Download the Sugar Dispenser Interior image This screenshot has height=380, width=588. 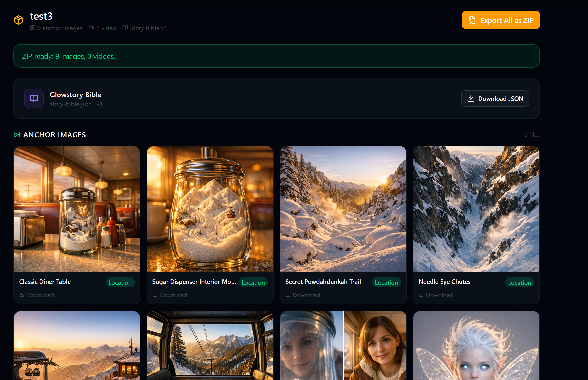(170, 295)
